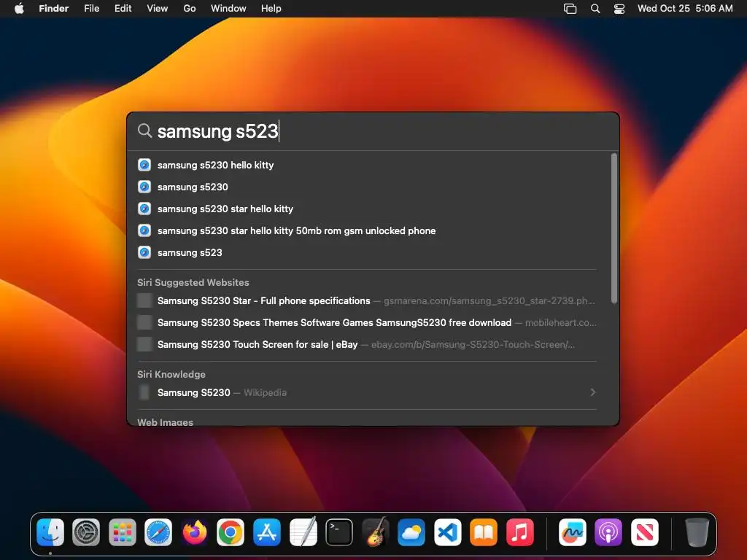Click the search magnifier in Spotlight field

point(144,131)
